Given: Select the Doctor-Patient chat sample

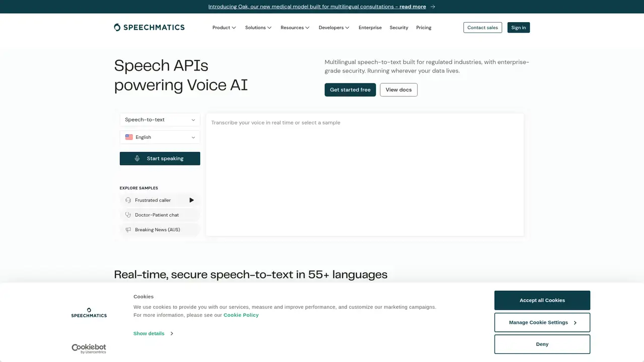Looking at the screenshot, I should pyautogui.click(x=160, y=215).
